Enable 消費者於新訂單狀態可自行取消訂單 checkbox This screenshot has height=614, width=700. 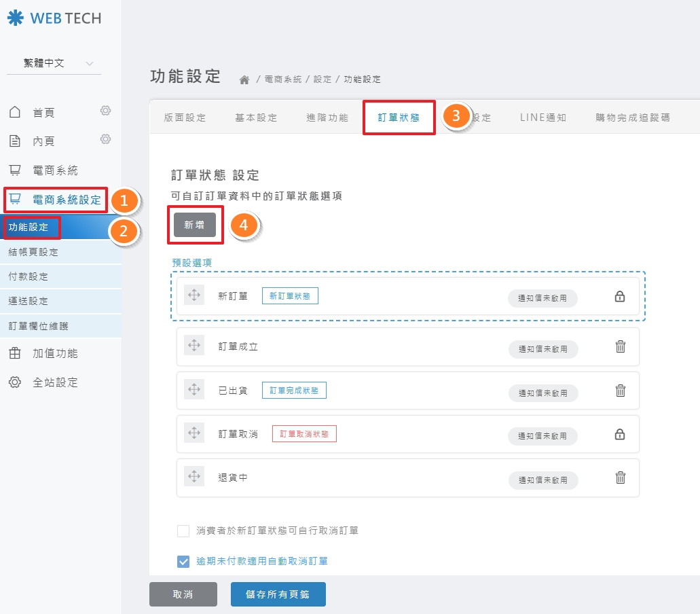coord(183,530)
